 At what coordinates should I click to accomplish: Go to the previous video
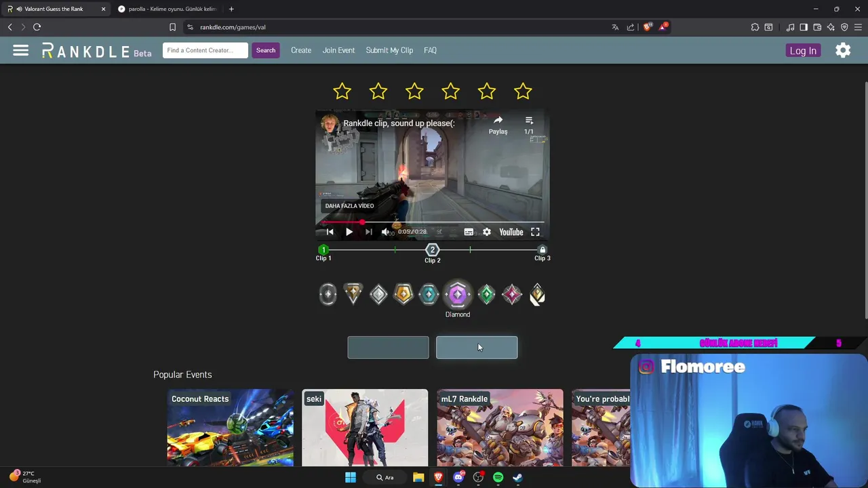click(x=330, y=232)
